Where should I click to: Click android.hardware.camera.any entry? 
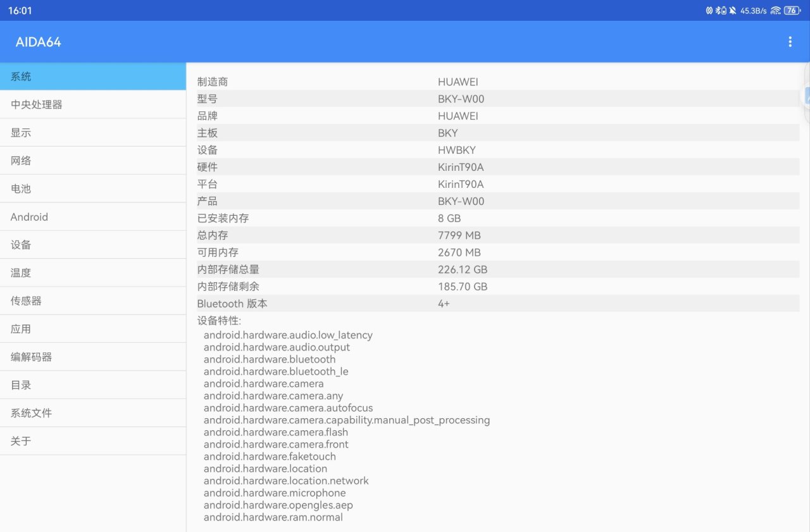point(273,396)
